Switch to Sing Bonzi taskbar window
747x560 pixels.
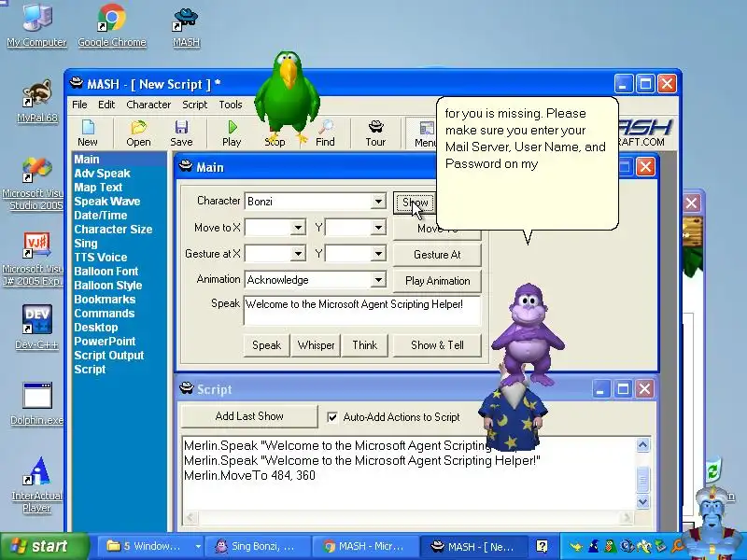pyautogui.click(x=258, y=546)
